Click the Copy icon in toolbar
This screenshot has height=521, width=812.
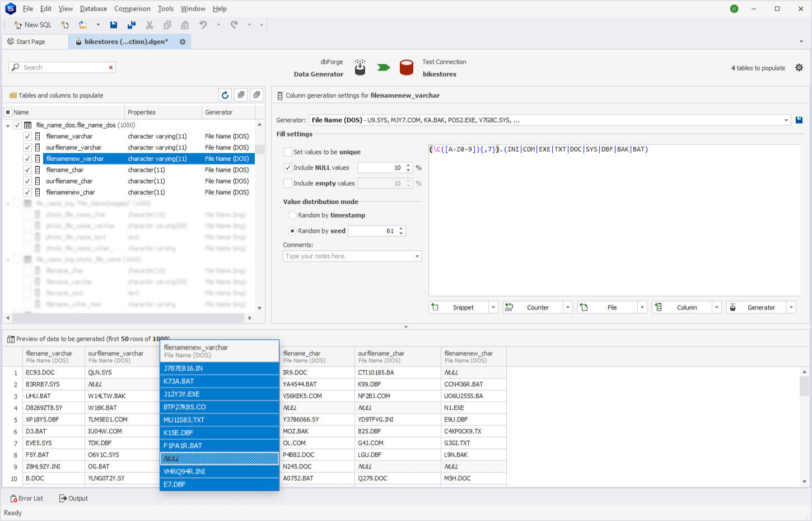[167, 25]
